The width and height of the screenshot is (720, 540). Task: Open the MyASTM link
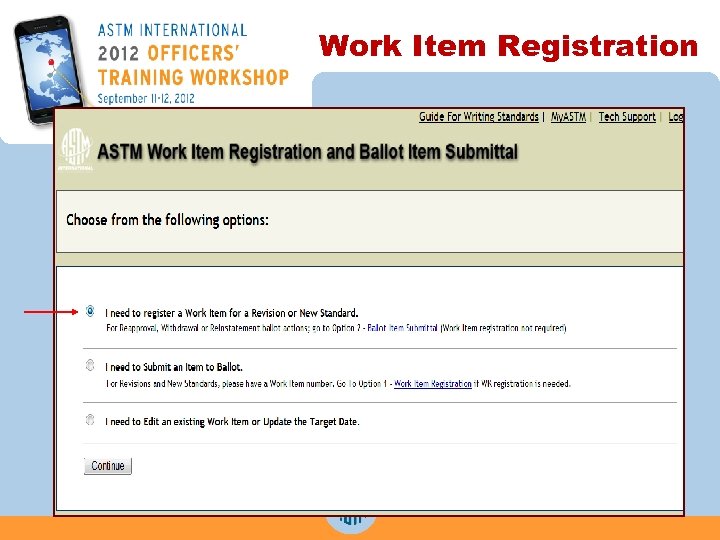(568, 117)
